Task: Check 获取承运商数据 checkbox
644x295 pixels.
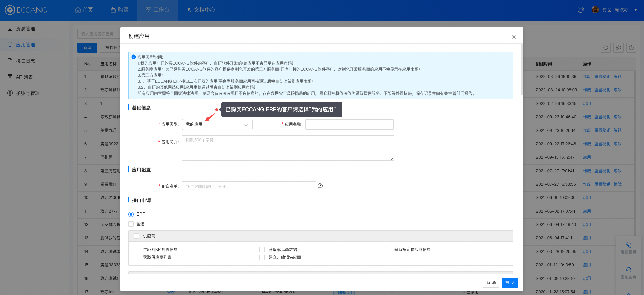Action: (x=262, y=250)
